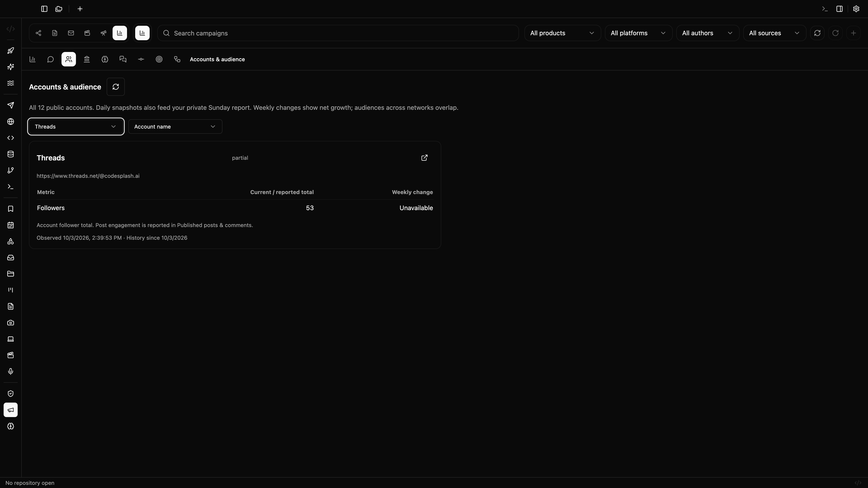Screen dimensions: 868x488
Task: Open settings gear in title bar
Action: pos(856,9)
